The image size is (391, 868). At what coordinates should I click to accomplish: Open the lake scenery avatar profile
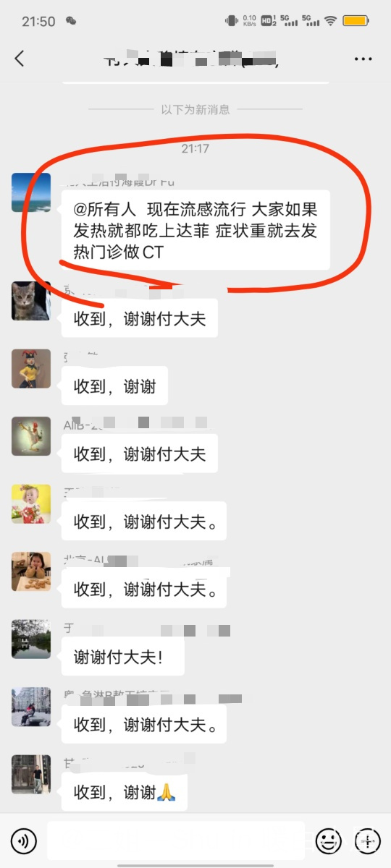pos(31,639)
